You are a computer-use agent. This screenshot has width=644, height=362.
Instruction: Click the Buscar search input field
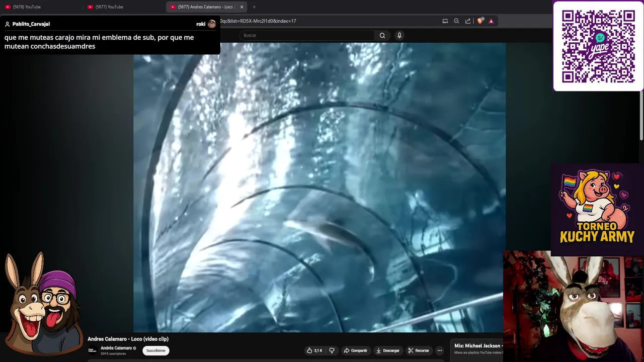(307, 35)
